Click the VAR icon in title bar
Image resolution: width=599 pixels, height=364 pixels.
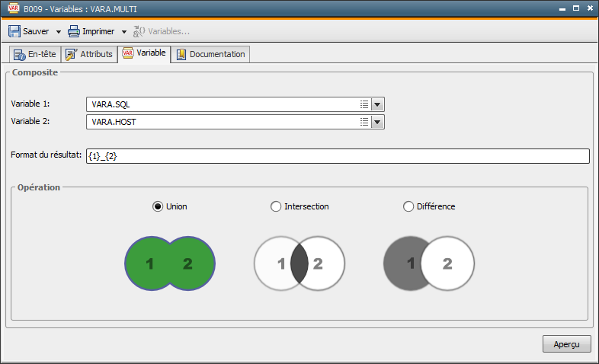(14, 8)
